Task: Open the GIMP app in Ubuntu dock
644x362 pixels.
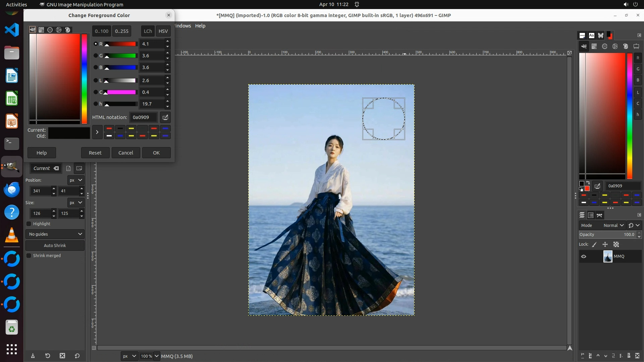Action: (x=12, y=167)
